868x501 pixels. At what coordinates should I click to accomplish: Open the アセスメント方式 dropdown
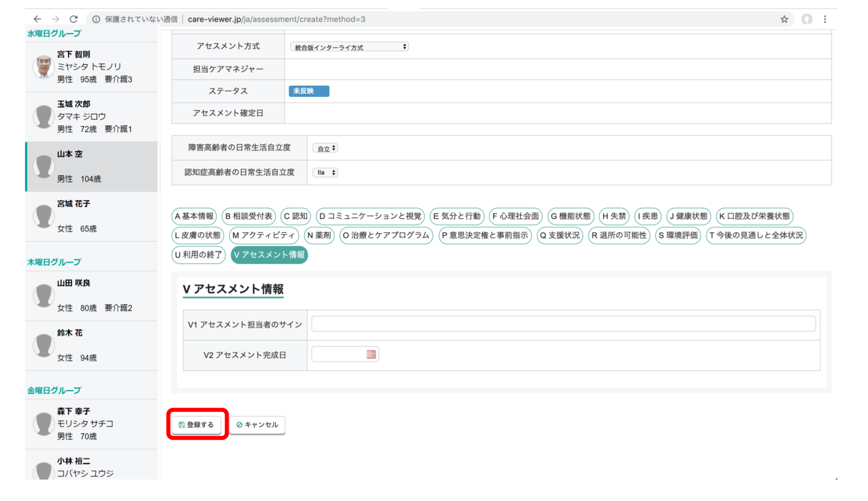[x=349, y=47]
